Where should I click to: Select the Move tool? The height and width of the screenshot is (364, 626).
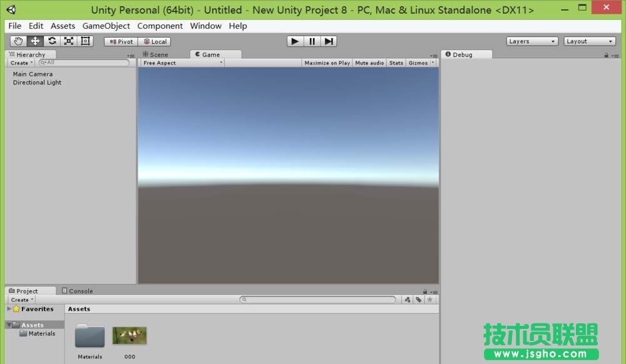[x=35, y=41]
